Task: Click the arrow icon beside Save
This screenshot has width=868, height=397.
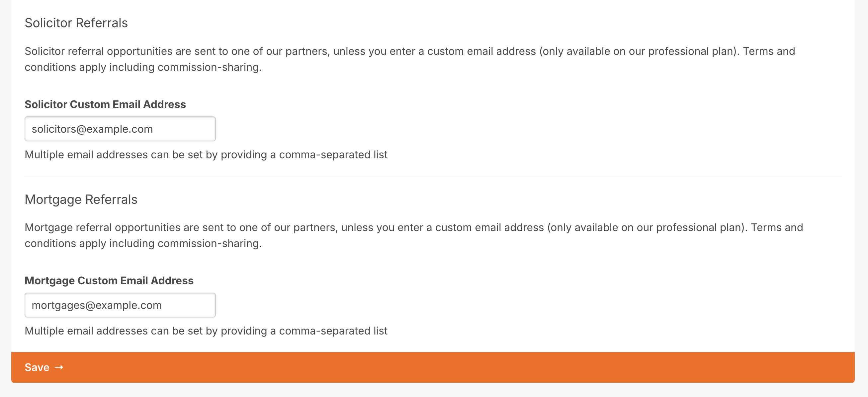Action: (59, 367)
